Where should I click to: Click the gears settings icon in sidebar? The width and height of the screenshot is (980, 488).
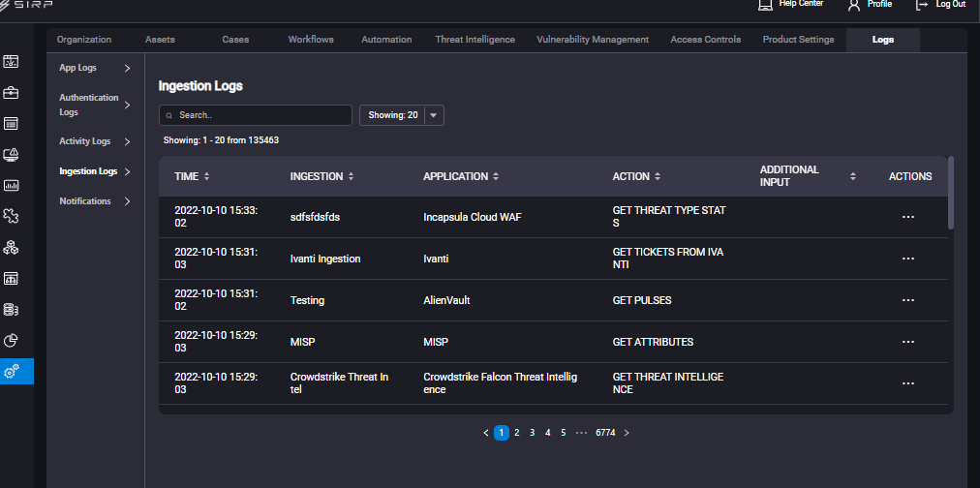click(12, 371)
